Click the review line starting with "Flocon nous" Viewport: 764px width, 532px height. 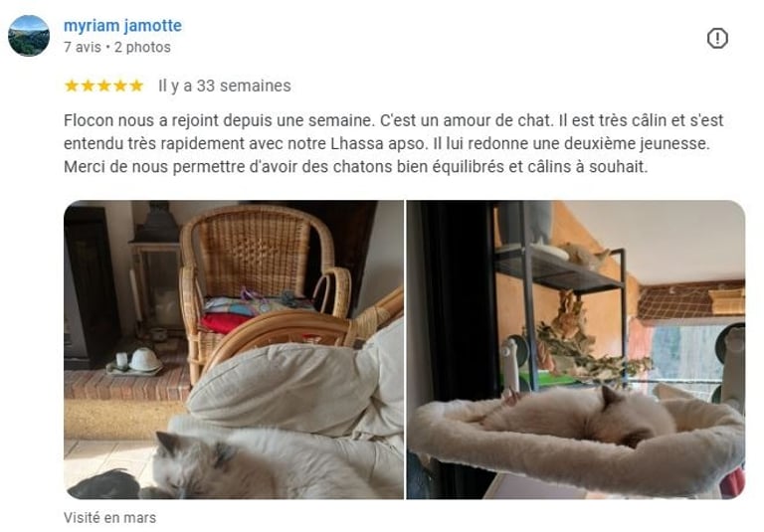click(394, 120)
